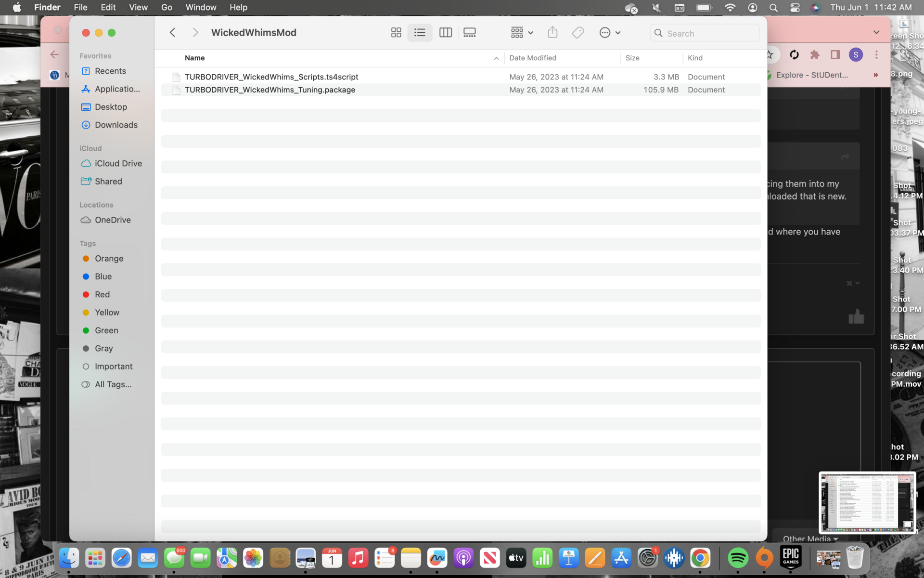Click the Wi-Fi status icon
Screen dimensions: 924x578
click(x=730, y=7)
